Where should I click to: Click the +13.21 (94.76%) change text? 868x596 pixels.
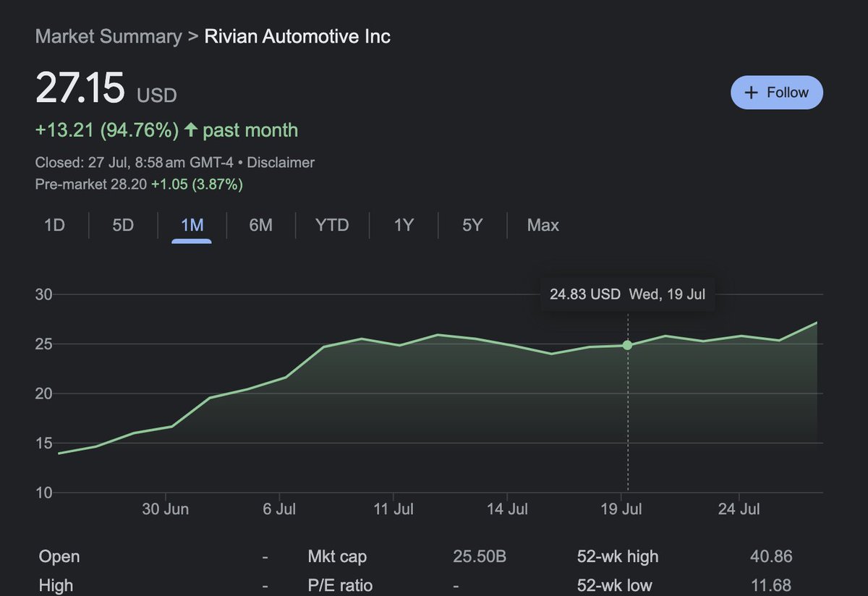click(x=106, y=130)
